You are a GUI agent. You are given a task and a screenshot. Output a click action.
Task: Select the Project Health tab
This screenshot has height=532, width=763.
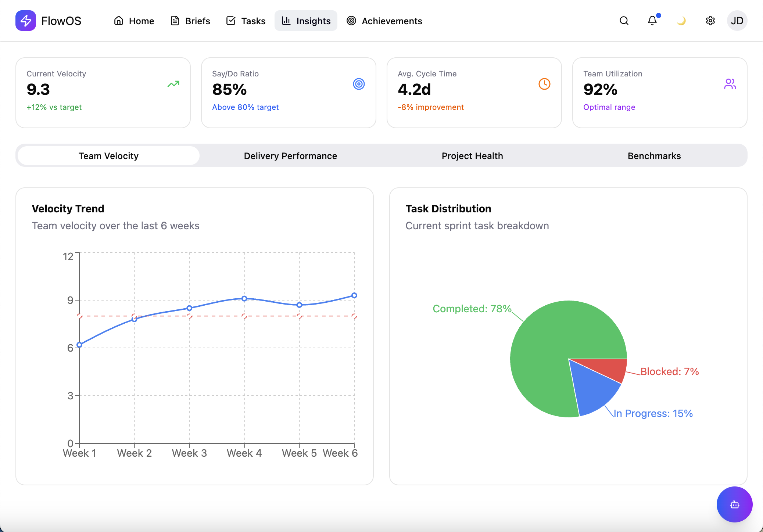click(x=472, y=156)
